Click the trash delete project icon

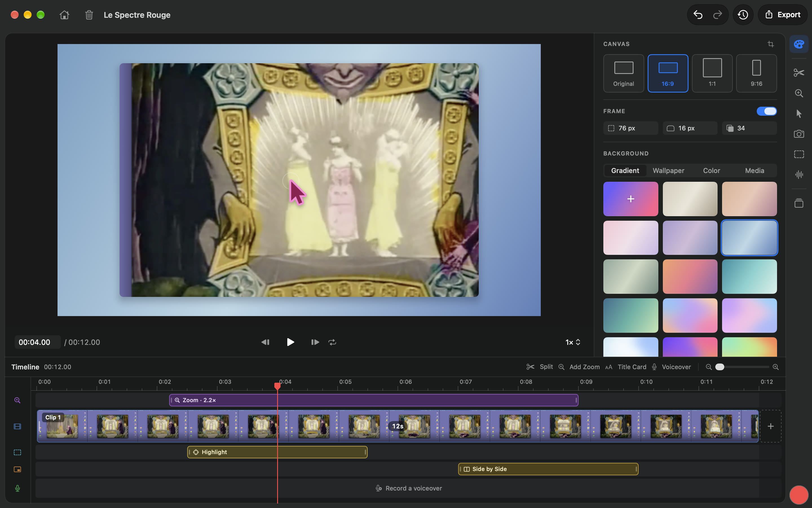pyautogui.click(x=89, y=15)
